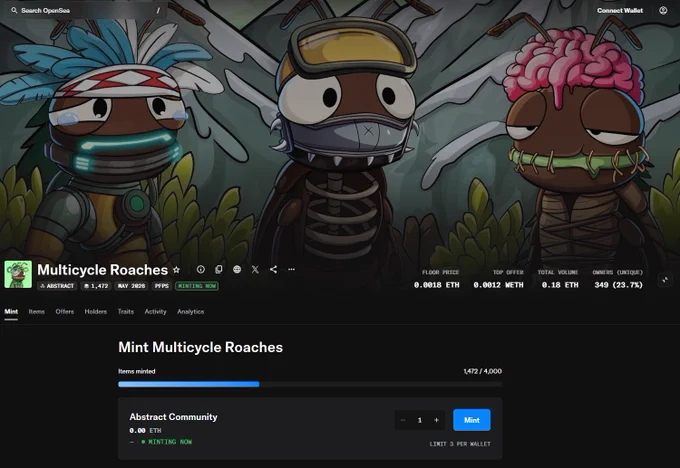Image resolution: width=680 pixels, height=468 pixels.
Task: Click the 0.0018 ETH floor price
Action: coord(436,285)
